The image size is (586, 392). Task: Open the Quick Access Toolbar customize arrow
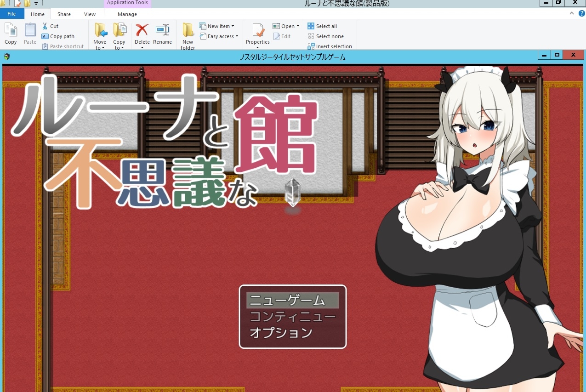pos(36,4)
